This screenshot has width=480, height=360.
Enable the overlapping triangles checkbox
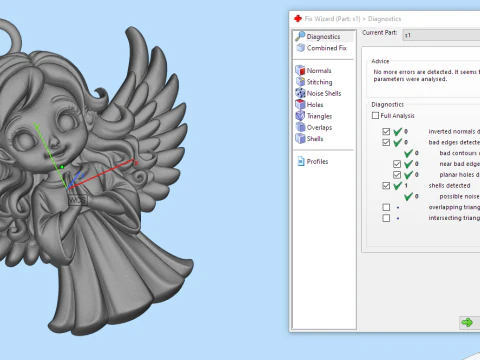[x=386, y=207]
